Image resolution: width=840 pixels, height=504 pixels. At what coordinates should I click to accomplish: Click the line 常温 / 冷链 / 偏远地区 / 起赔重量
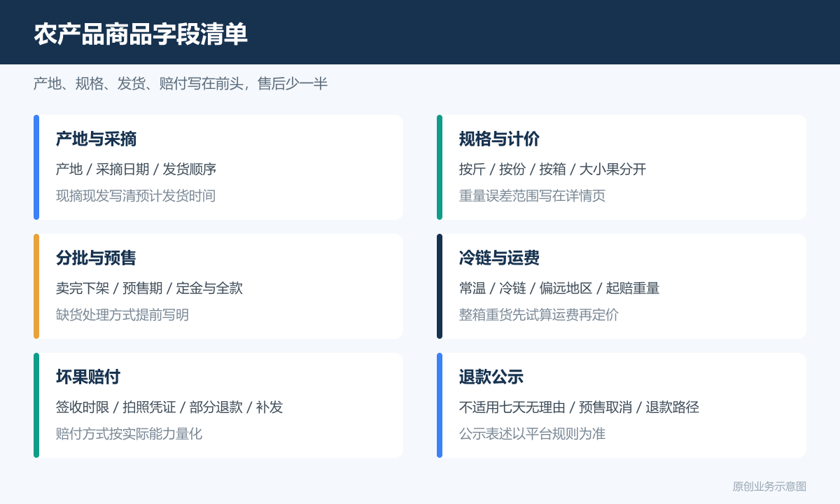pyautogui.click(x=559, y=288)
